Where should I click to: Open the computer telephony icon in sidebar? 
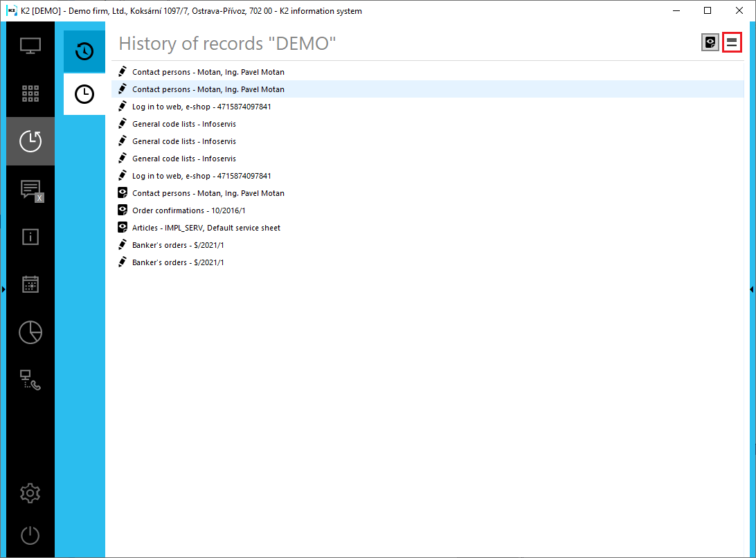[x=30, y=380]
